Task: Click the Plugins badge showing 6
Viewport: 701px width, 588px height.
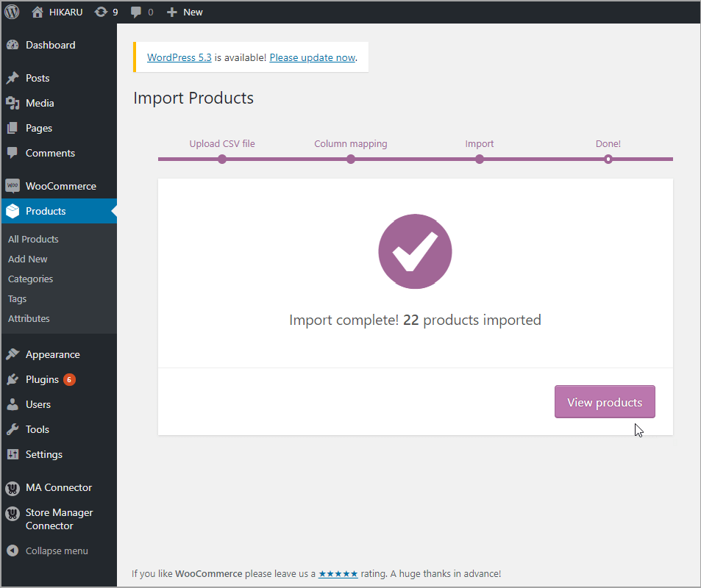Action: [69, 379]
